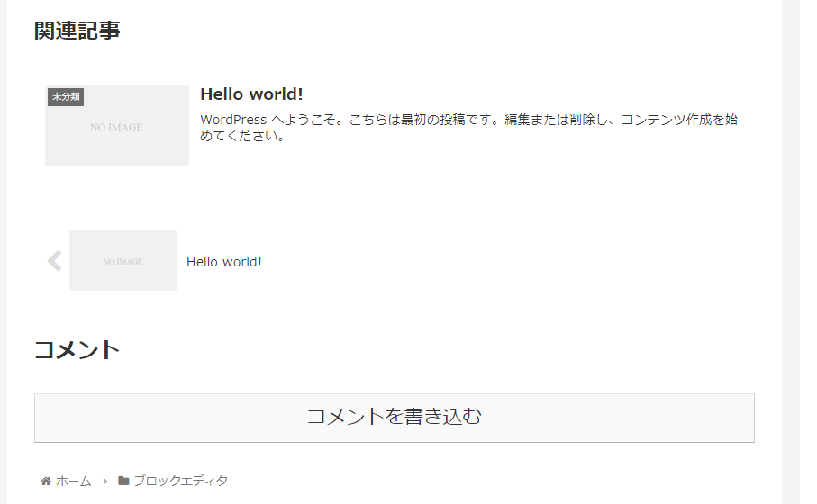Click the previous post NO IMAGE thumbnail

pos(123,260)
